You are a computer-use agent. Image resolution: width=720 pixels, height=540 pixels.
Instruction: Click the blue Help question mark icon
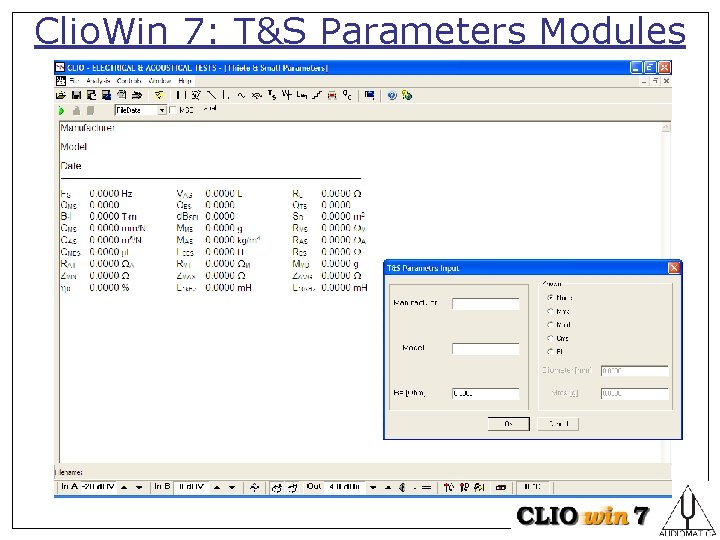392,96
